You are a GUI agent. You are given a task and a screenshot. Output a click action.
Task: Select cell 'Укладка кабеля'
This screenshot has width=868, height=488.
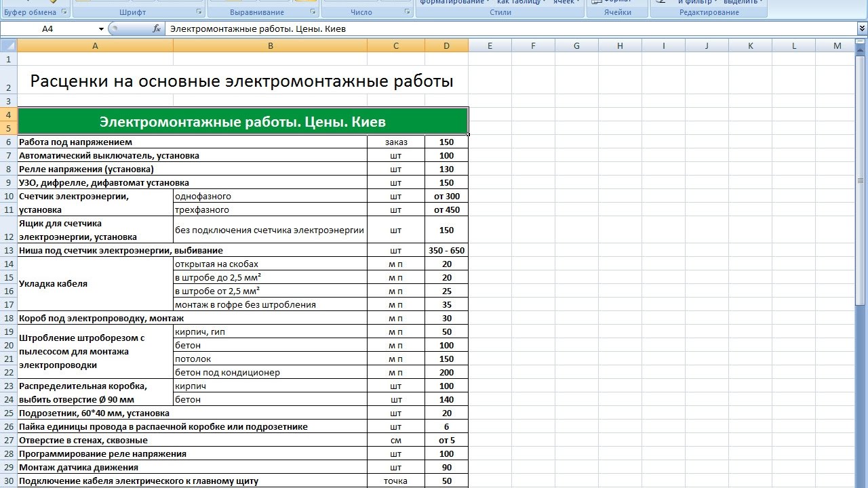tap(95, 284)
